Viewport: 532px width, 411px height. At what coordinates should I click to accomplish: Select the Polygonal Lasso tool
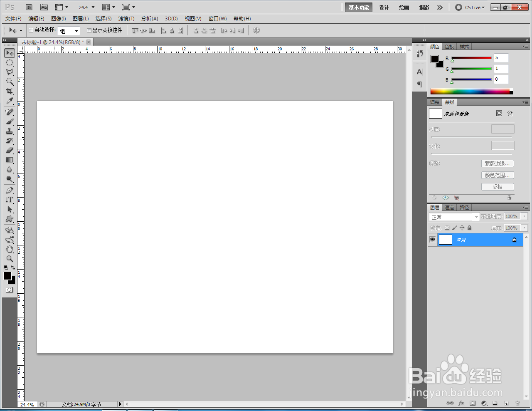pos(10,72)
